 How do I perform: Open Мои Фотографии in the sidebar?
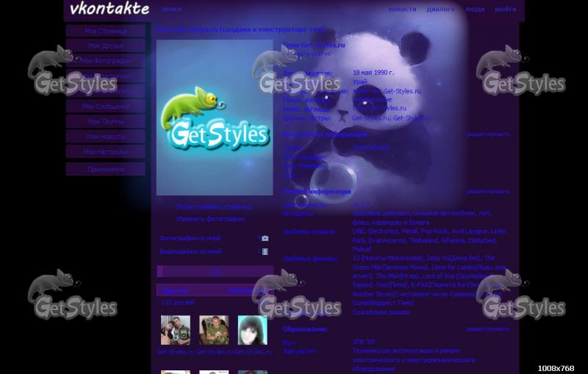106,61
